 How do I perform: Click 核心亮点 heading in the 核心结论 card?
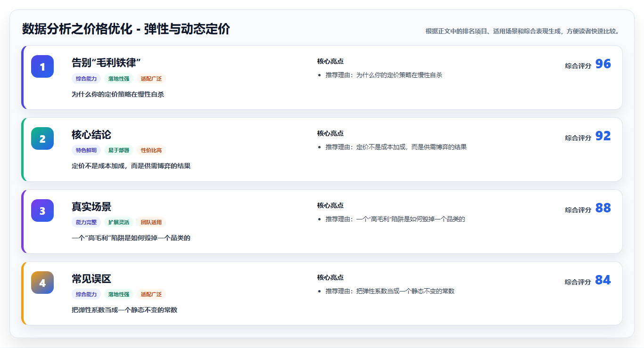[330, 133]
